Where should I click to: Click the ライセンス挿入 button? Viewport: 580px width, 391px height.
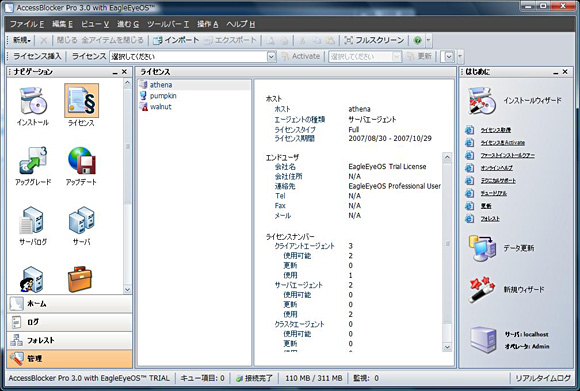tap(37, 56)
